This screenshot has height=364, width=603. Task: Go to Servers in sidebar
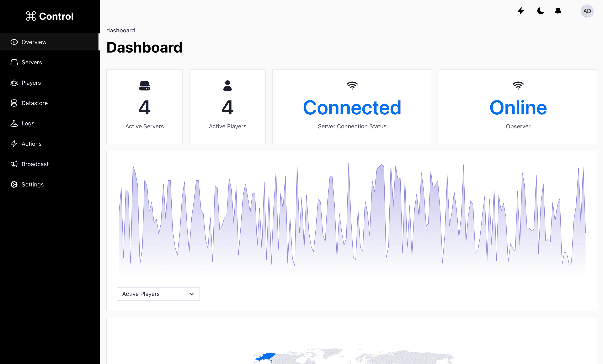tap(32, 62)
